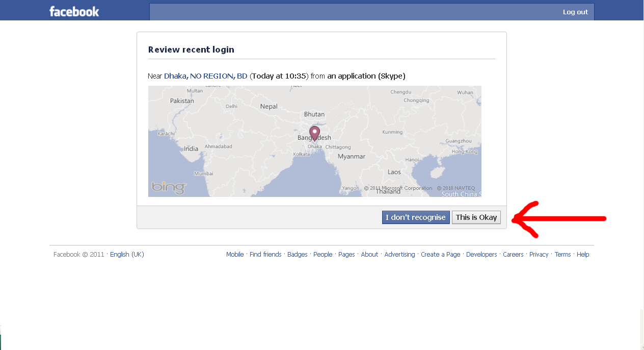
Task: Click Chittagong label on the map
Action: (338, 147)
